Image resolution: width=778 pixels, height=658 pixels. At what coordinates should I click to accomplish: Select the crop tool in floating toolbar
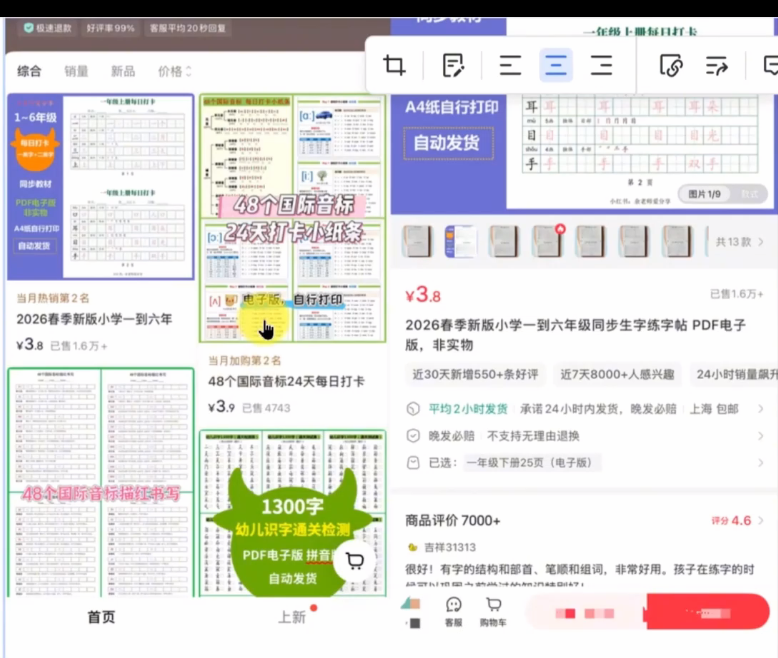pos(394,65)
